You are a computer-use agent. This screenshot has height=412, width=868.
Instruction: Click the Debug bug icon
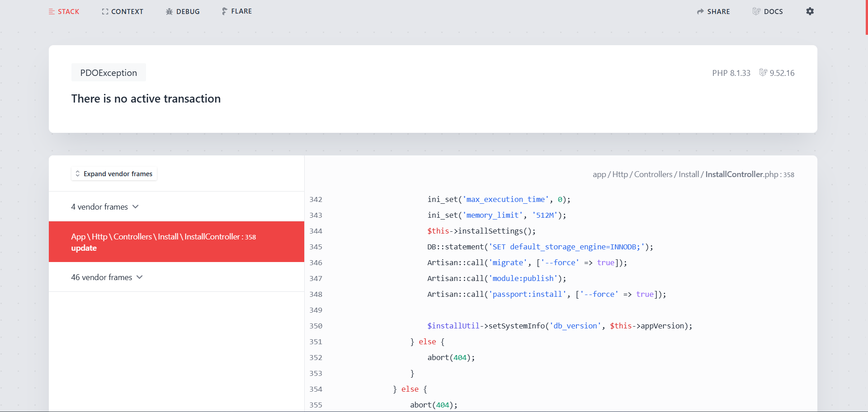[169, 12]
